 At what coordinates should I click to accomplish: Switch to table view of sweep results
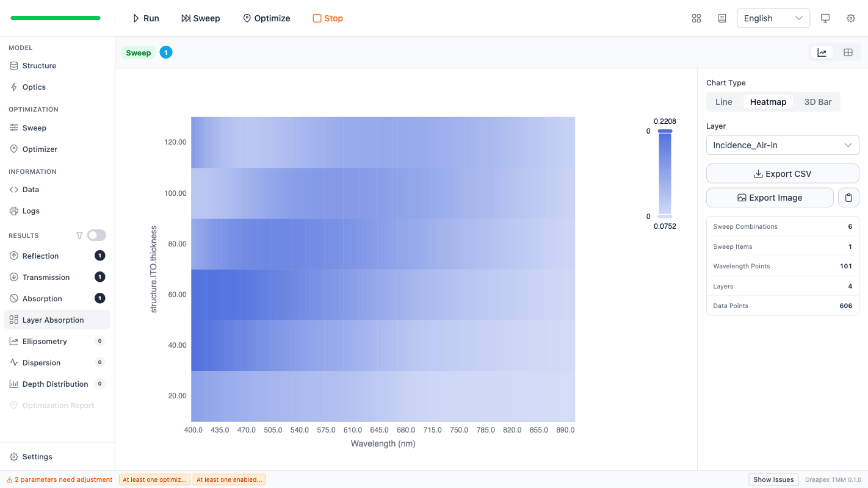coord(848,52)
